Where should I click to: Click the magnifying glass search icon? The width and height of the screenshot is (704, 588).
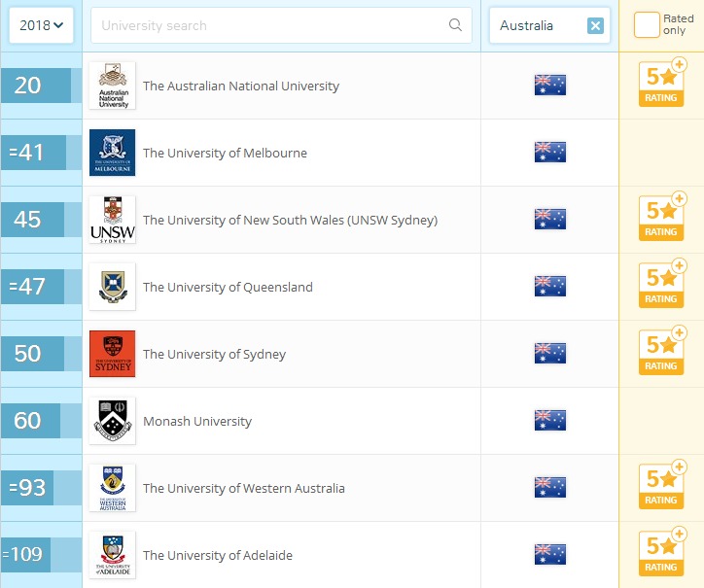point(455,25)
